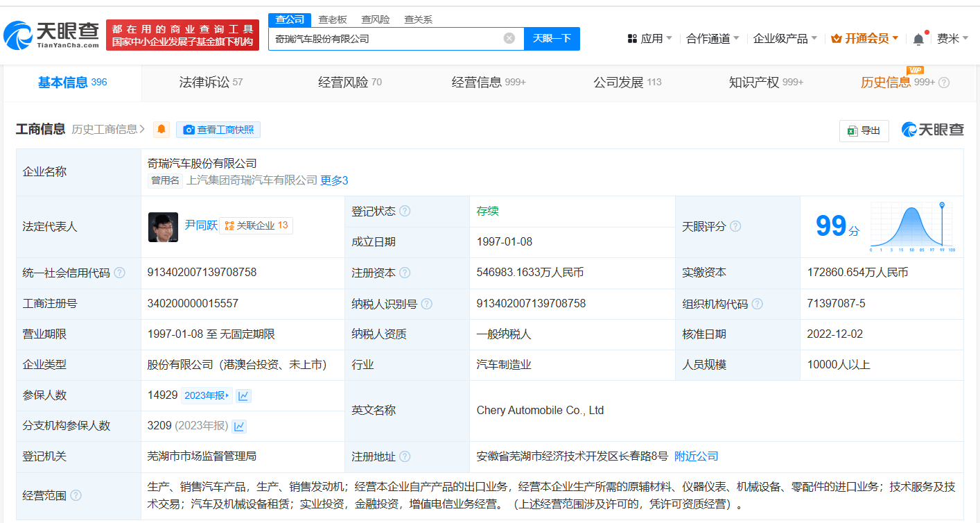Click help icon next to 天眼评分

pyautogui.click(x=735, y=226)
